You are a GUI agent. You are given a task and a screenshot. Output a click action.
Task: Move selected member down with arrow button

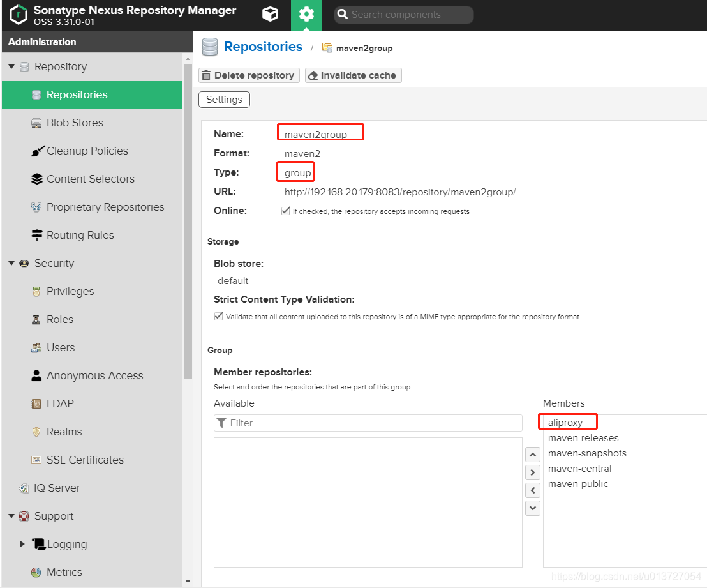click(533, 508)
